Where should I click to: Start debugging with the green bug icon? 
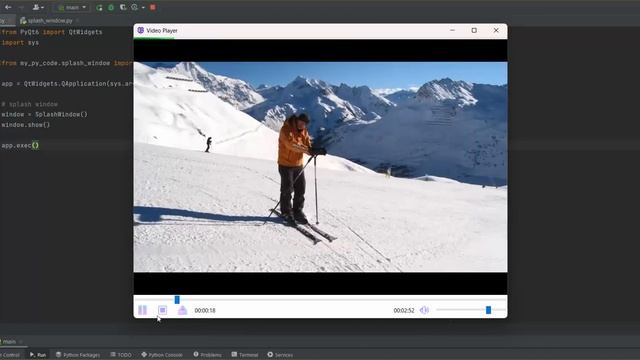tap(111, 7)
